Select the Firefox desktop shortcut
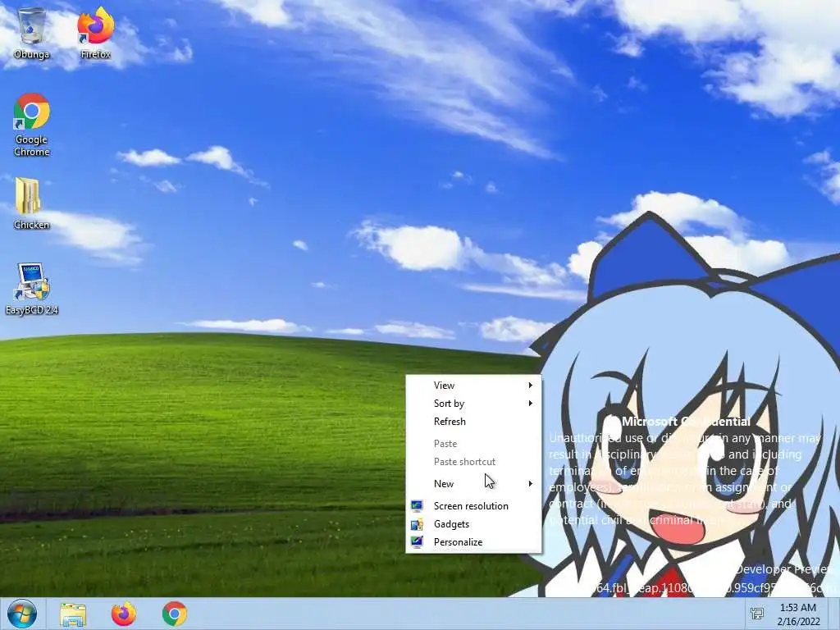 click(x=95, y=32)
